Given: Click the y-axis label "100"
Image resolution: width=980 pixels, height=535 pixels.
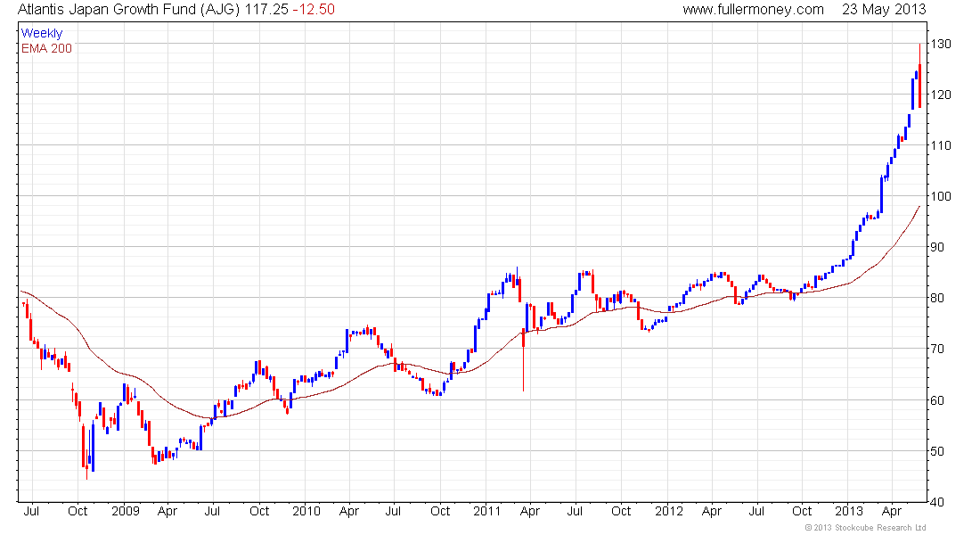Looking at the screenshot, I should click(x=941, y=196).
